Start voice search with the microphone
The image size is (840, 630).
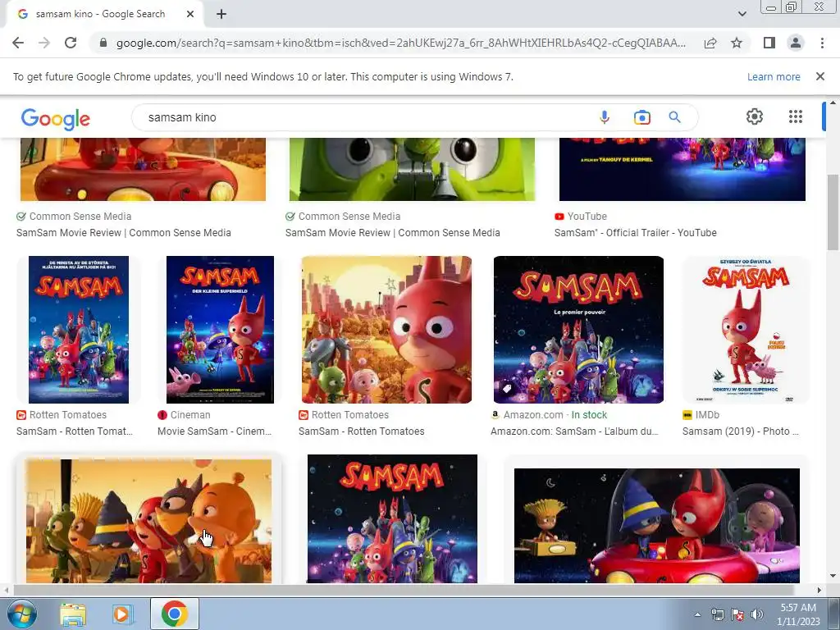click(605, 117)
